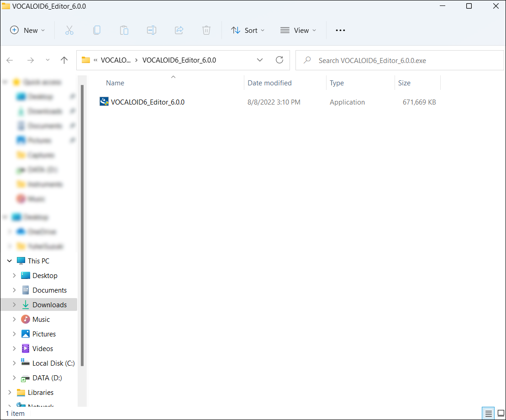The width and height of the screenshot is (506, 420).
Task: Open the See more ellipsis menu
Action: (x=340, y=30)
